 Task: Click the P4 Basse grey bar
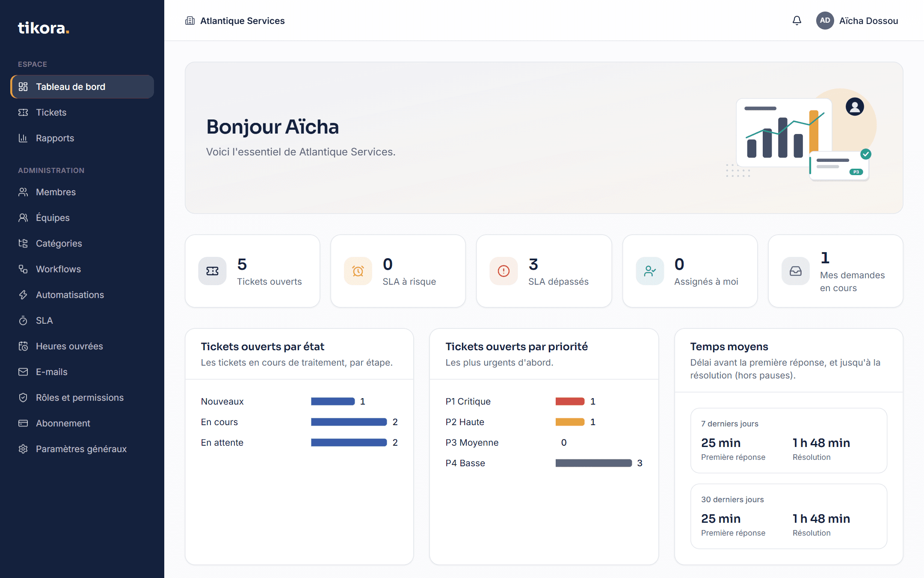(594, 463)
